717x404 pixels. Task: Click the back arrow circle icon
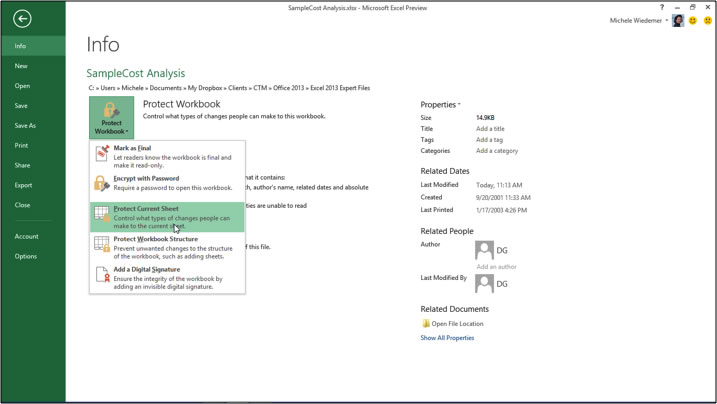point(22,18)
